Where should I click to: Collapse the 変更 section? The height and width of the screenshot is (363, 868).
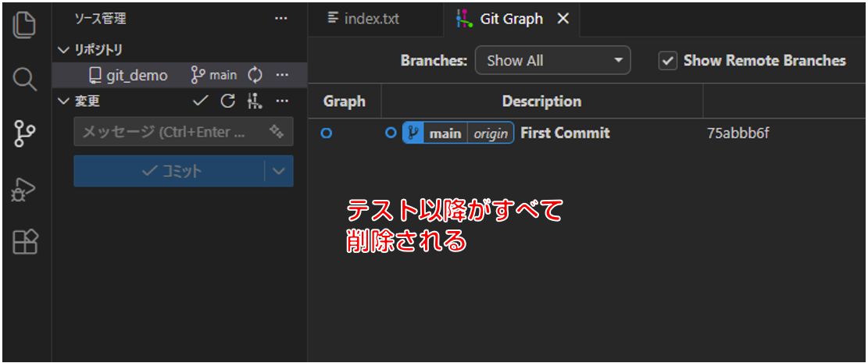[64, 101]
